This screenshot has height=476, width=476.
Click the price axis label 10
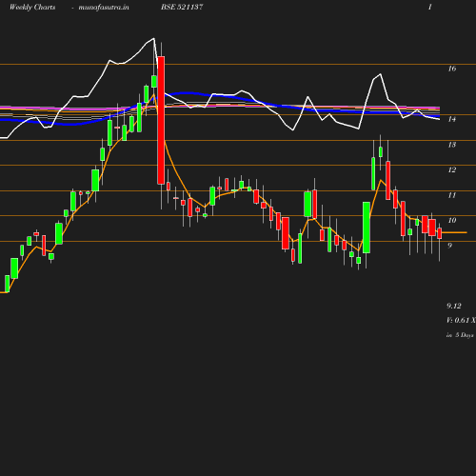pyautogui.click(x=452, y=220)
